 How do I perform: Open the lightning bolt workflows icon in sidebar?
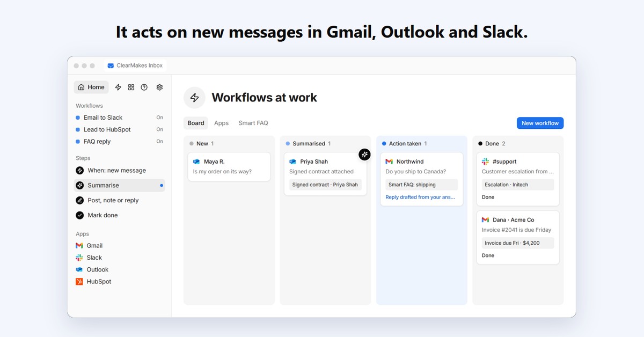(118, 87)
